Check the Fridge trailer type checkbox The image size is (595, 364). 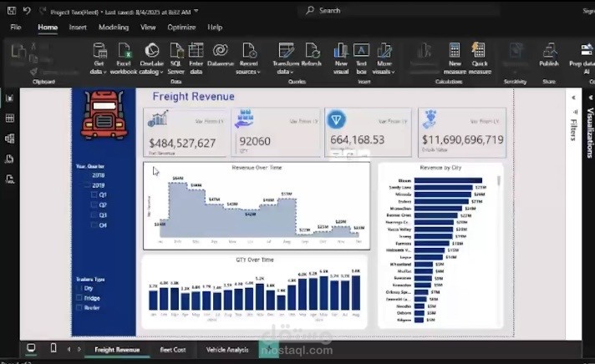[79, 298]
